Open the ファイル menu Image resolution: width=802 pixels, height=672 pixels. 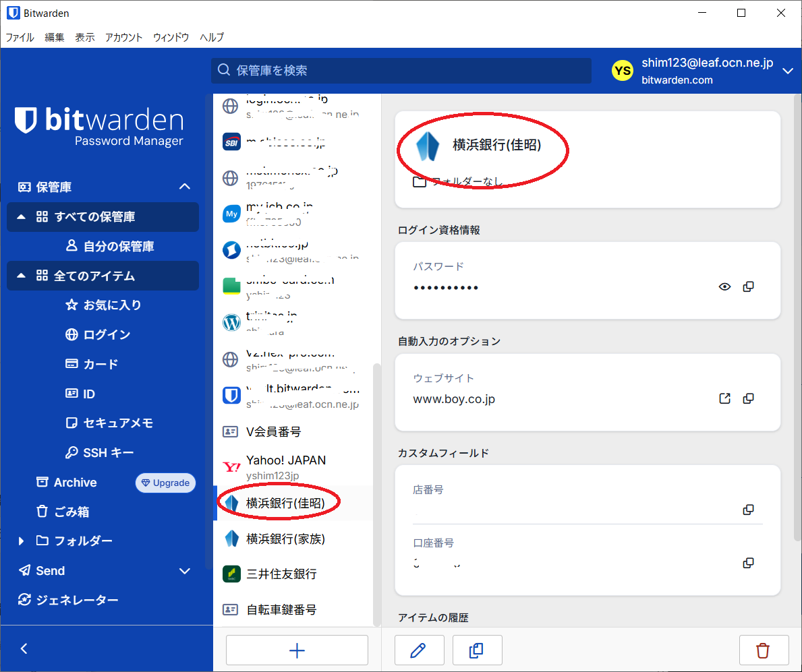20,38
